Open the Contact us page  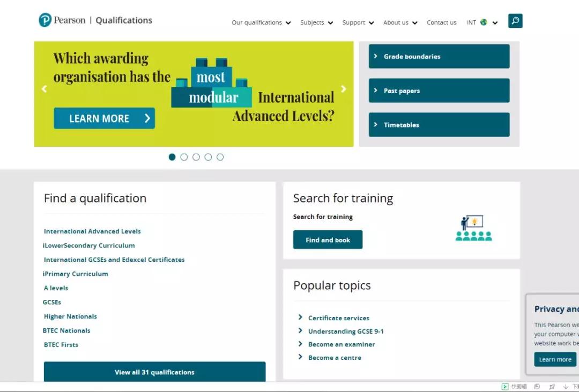(x=441, y=22)
